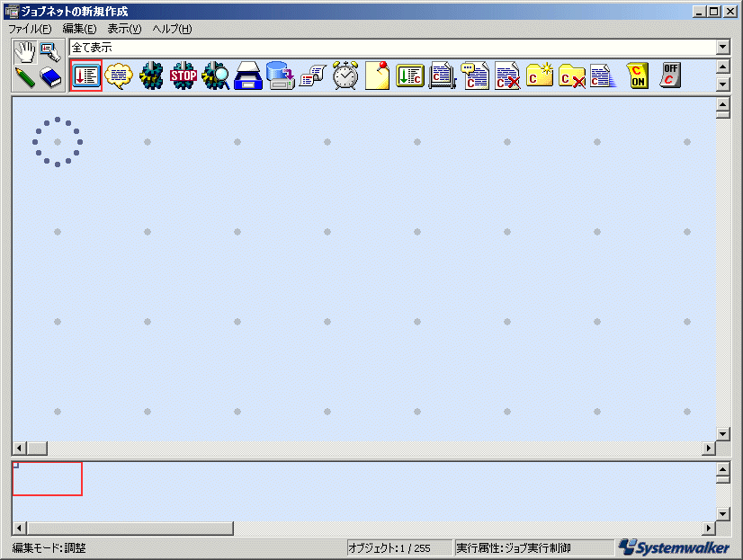Select the gear with magnifier icon

pos(216,76)
